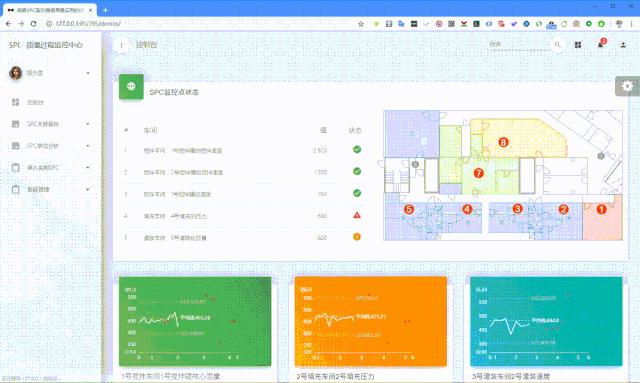
Task: Click orange alert status in row 5
Action: click(x=357, y=236)
